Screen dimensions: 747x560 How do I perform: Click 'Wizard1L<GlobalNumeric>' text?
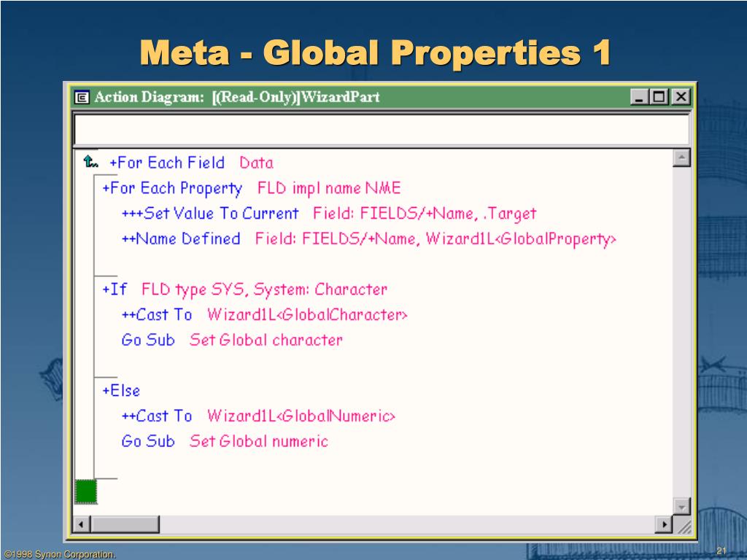[x=301, y=416]
